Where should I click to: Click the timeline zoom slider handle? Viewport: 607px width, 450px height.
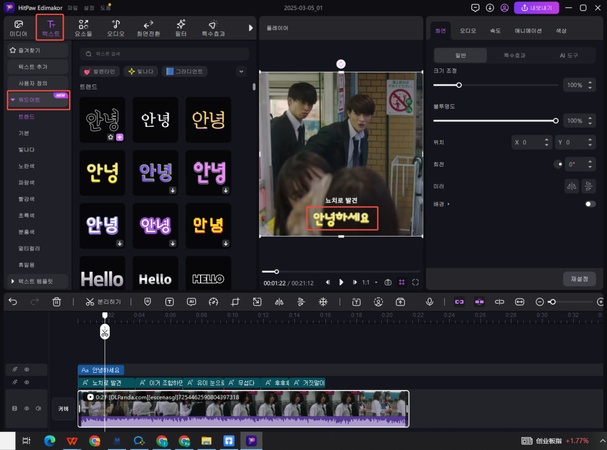point(553,302)
